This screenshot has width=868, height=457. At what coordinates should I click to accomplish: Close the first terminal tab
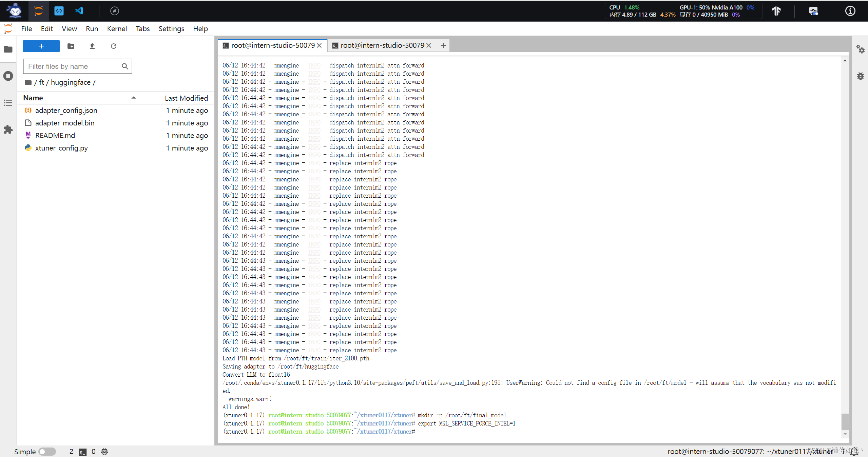[319, 45]
